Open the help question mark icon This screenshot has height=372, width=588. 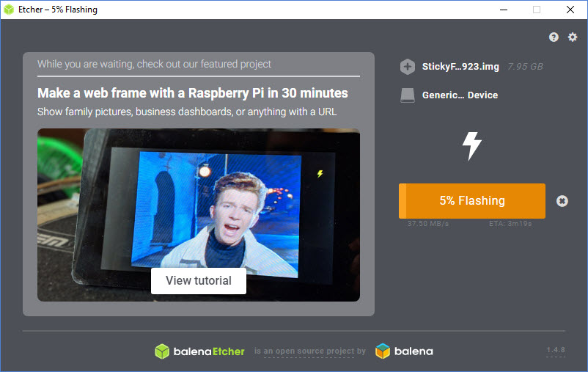[x=554, y=37]
